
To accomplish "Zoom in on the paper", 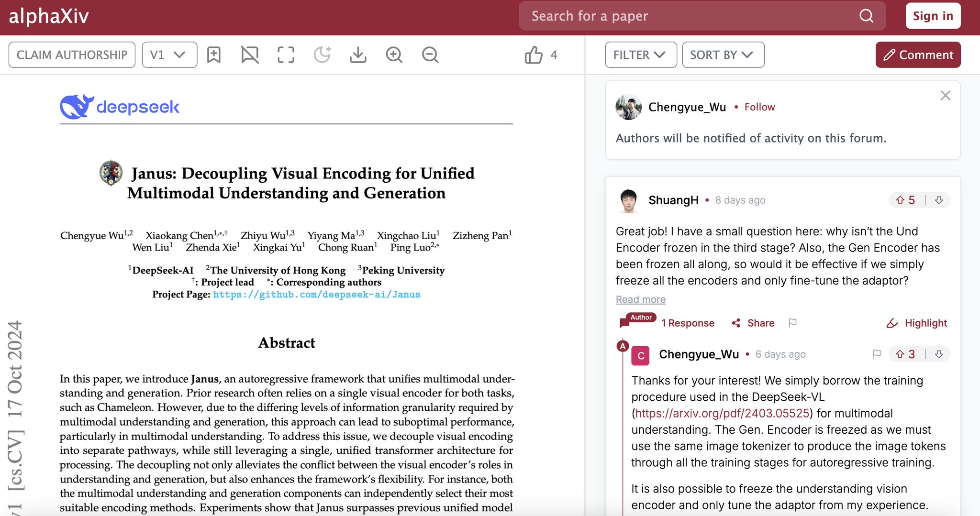I will point(394,55).
